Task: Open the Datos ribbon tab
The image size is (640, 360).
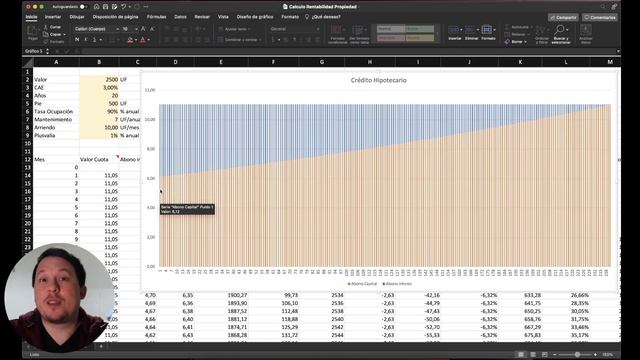Action: coord(180,17)
